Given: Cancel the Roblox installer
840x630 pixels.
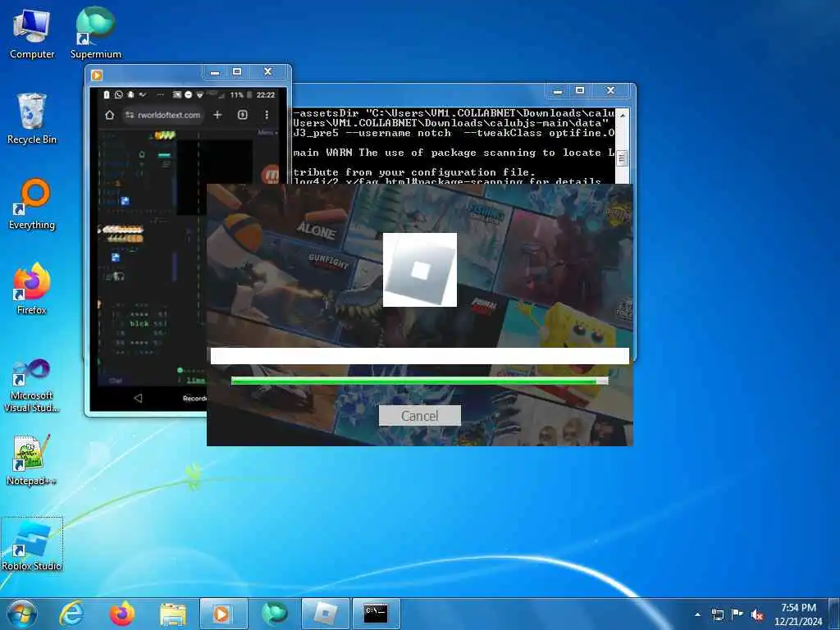Looking at the screenshot, I should 419,416.
